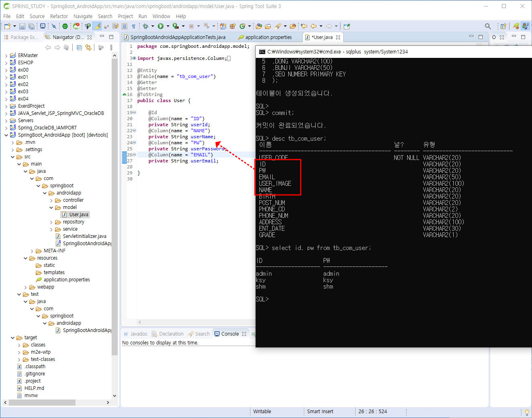Click line 26 @Column EMAIL in editor

pos(181,155)
